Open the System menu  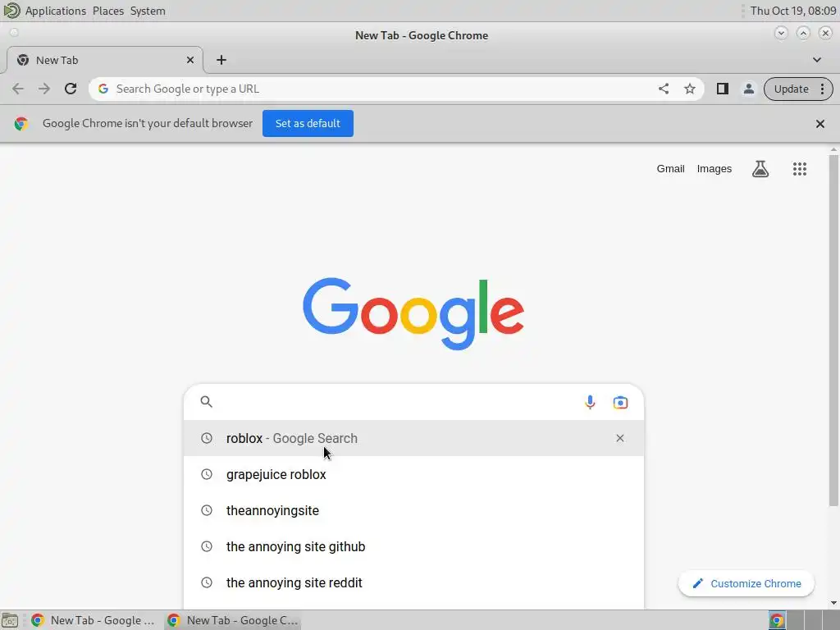pyautogui.click(x=148, y=11)
